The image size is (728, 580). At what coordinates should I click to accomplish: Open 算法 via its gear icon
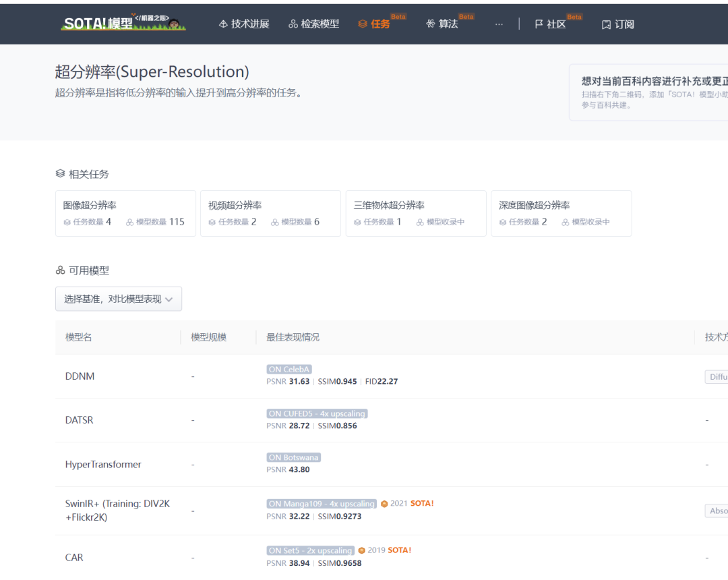[x=429, y=24]
